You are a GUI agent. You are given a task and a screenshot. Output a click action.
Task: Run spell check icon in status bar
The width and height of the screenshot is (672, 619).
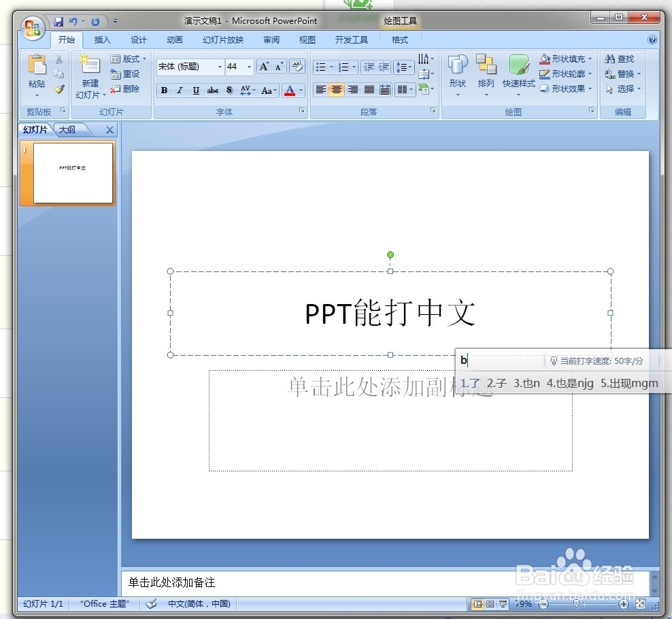tap(151, 604)
